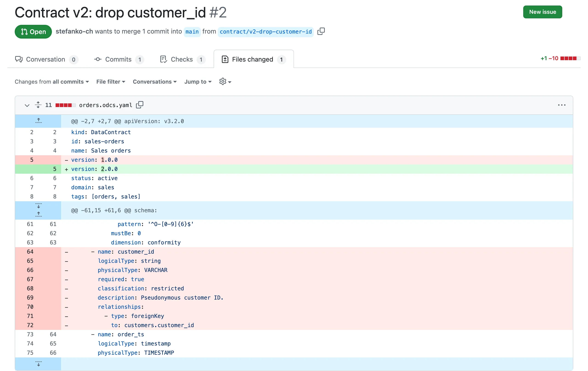
Task: Click the +1 −10 diffstat summary
Action: 560,58
